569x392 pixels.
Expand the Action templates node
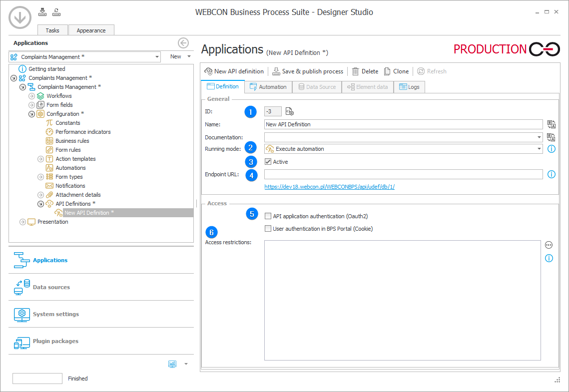pyautogui.click(x=40, y=159)
